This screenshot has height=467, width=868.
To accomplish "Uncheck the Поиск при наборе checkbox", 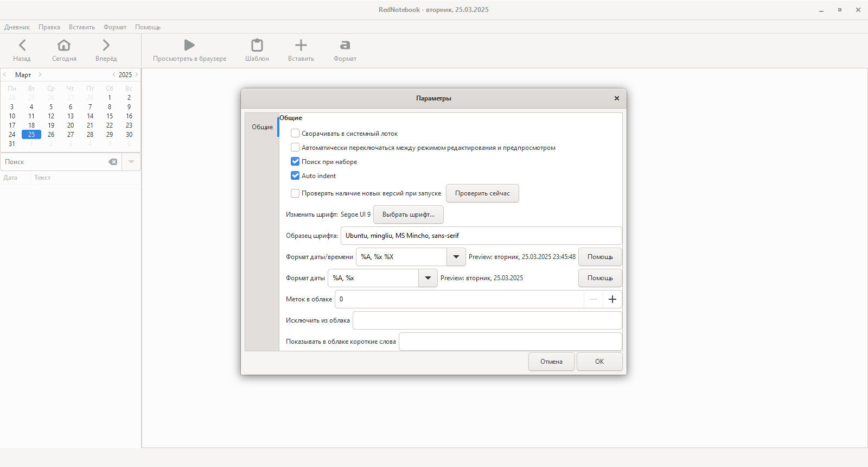I will click(295, 161).
